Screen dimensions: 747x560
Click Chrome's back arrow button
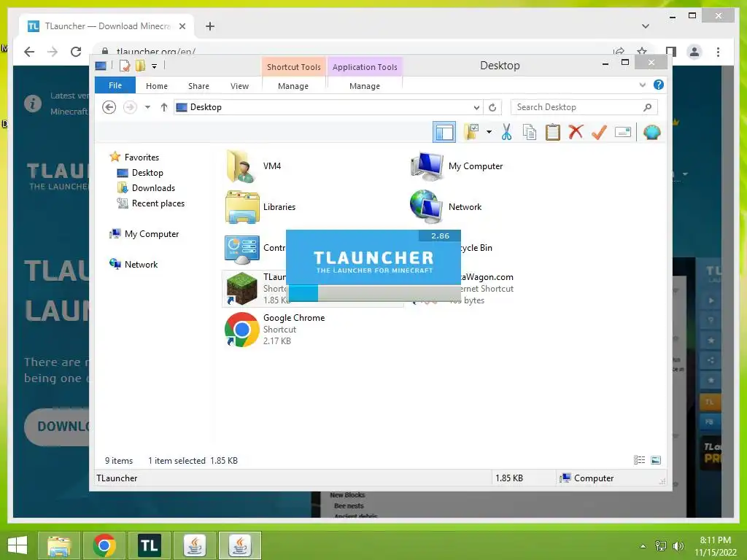click(29, 52)
